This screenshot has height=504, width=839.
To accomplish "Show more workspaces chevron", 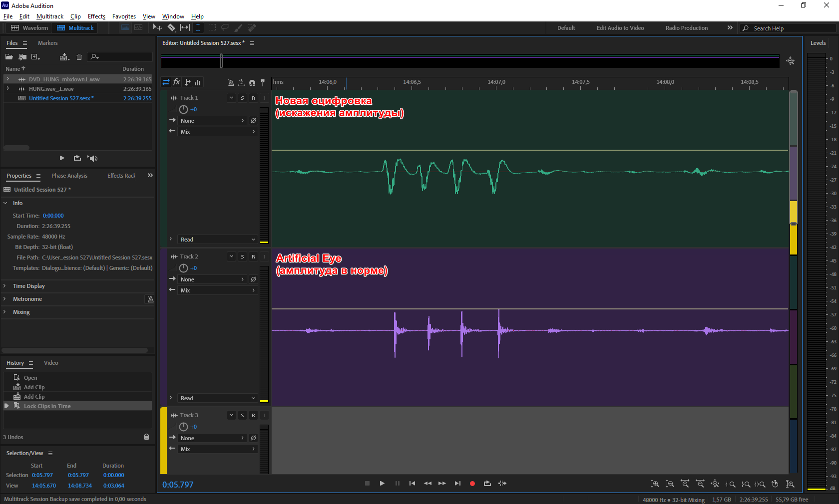I will 730,28.
